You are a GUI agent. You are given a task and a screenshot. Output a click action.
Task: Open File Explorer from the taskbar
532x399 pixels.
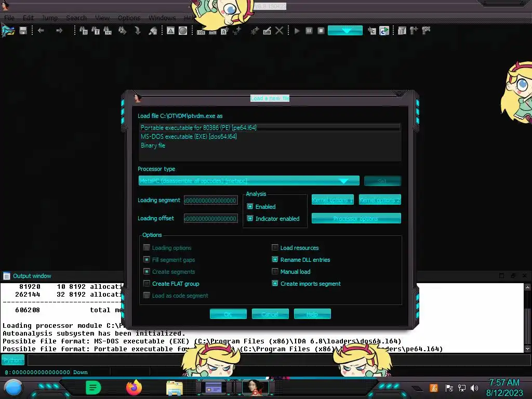click(x=175, y=388)
